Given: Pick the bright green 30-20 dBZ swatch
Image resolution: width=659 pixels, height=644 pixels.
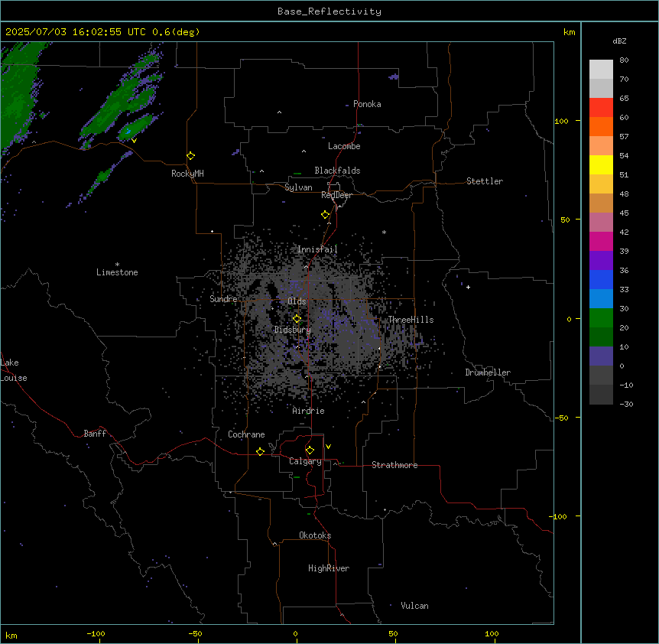Looking at the screenshot, I should pos(601,318).
